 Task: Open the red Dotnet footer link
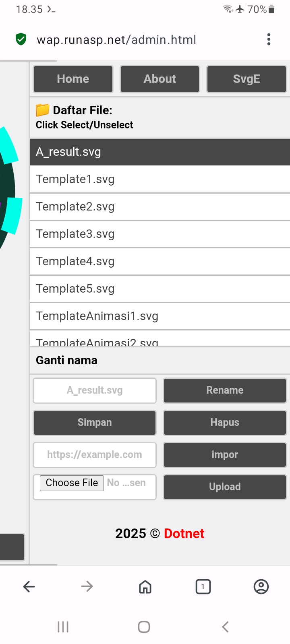184,533
